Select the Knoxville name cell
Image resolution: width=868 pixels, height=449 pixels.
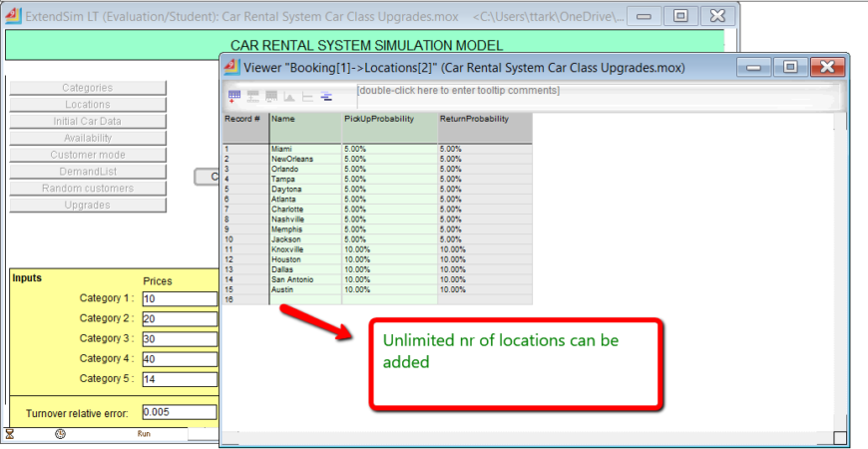point(305,249)
